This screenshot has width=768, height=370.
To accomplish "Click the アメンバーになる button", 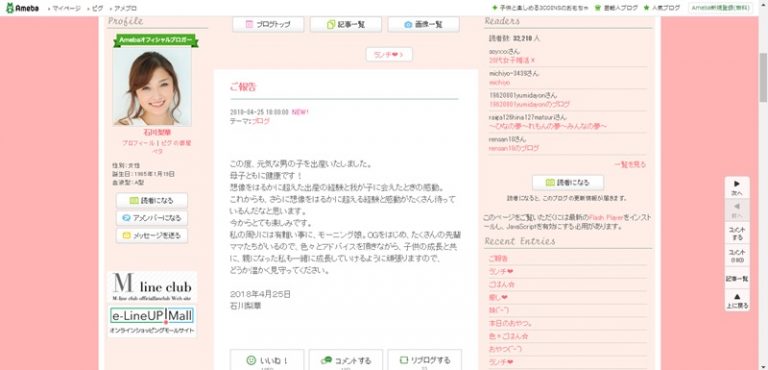I will 152,218.
